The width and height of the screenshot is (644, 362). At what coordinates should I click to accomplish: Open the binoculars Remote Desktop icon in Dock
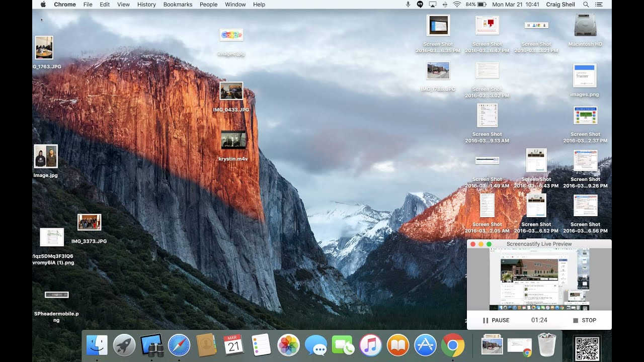coord(151,345)
